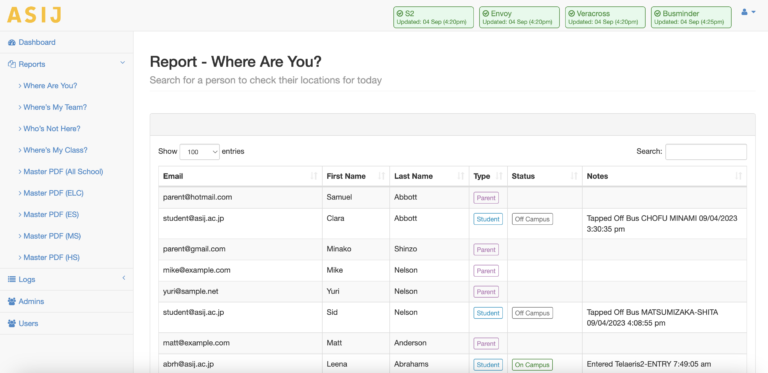The width and height of the screenshot is (768, 373).
Task: Click the Reports copy icon
Action: click(x=12, y=64)
